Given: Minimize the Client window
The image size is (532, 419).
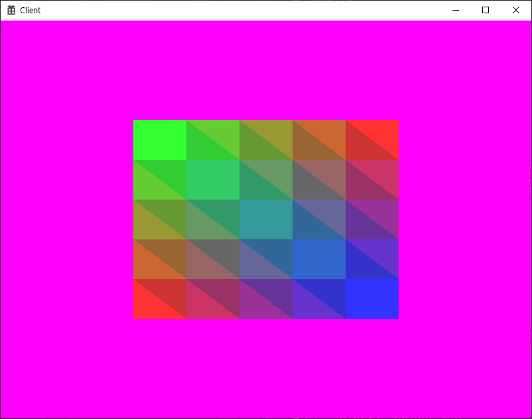Looking at the screenshot, I should click(456, 10).
